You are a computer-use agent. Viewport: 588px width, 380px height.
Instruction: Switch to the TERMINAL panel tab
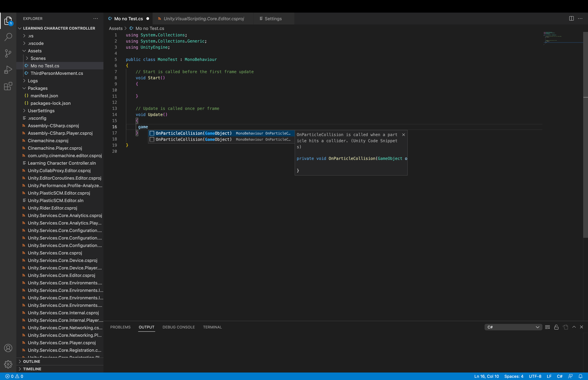coord(212,327)
